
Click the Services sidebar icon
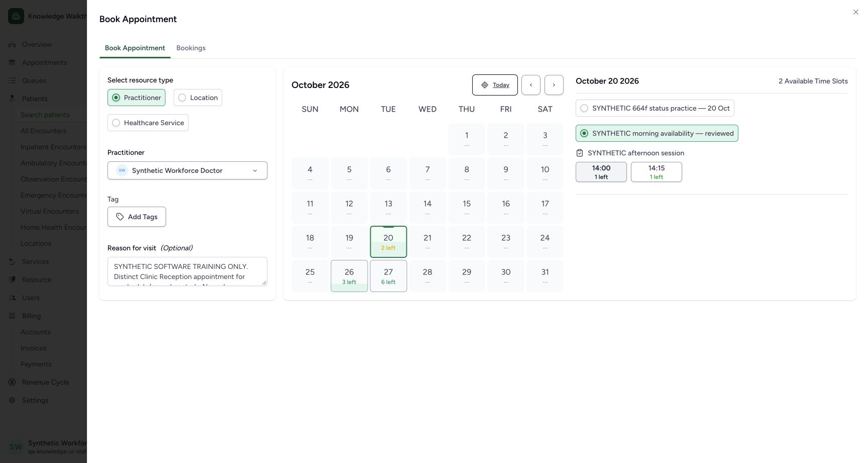[x=12, y=261]
